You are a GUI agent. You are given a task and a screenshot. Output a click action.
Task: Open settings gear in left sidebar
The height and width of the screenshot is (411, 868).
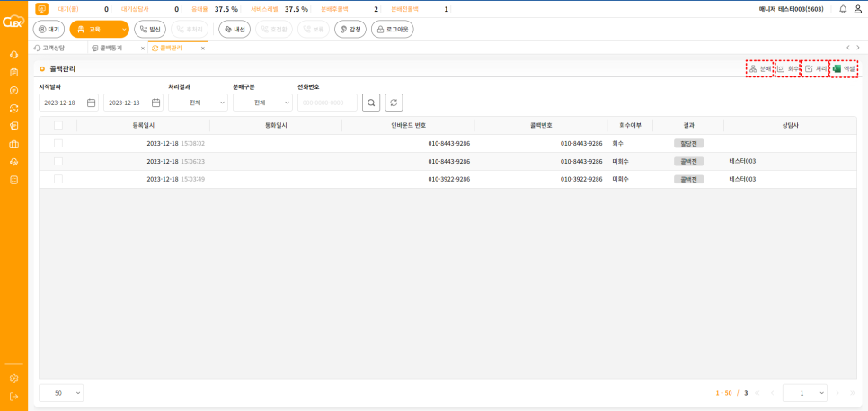coord(13,379)
